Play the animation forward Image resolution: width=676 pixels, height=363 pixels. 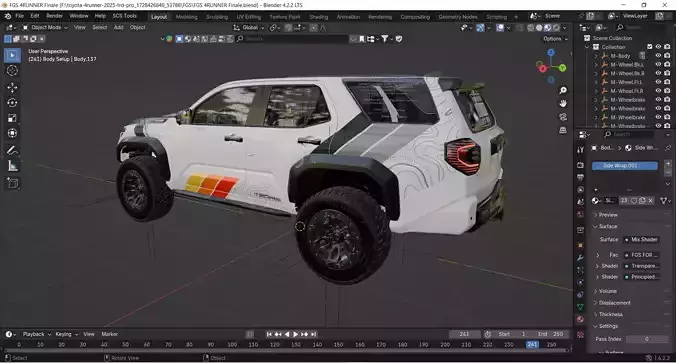(295, 334)
